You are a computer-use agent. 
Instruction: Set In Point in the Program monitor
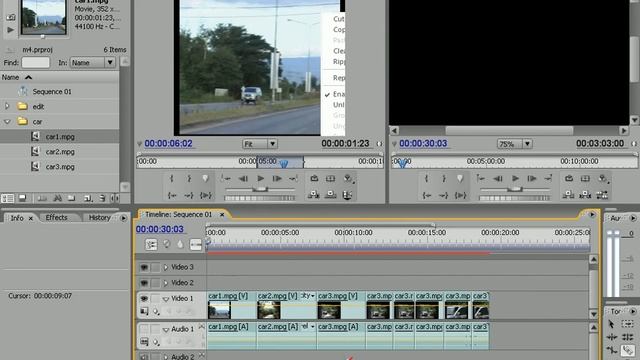coord(426,178)
